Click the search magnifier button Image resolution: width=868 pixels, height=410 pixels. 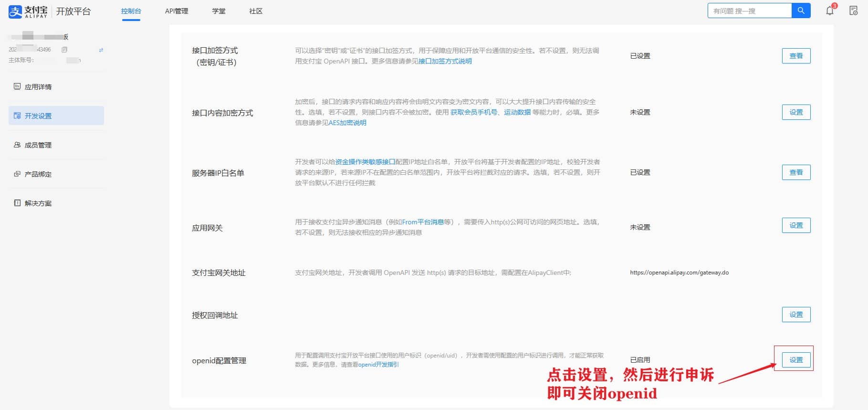coord(801,11)
